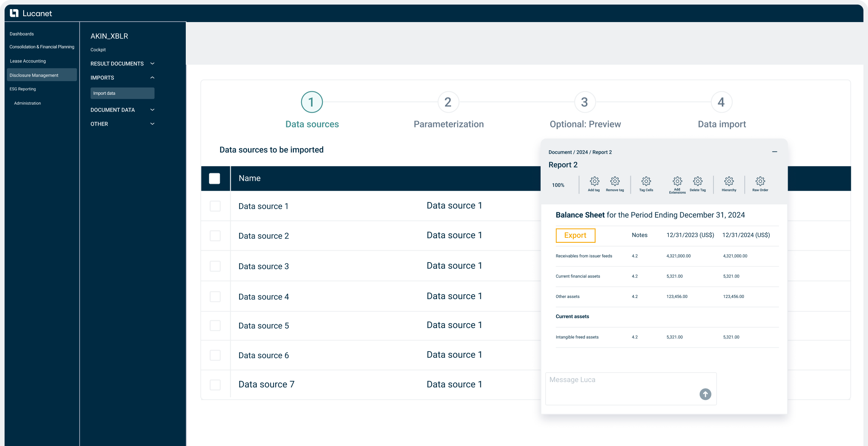
Task: Click the Lucanet logo icon
Action: (14, 13)
